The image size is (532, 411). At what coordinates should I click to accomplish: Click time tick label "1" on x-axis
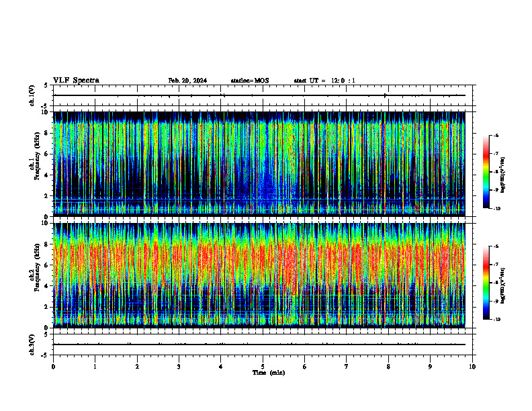[x=95, y=367]
